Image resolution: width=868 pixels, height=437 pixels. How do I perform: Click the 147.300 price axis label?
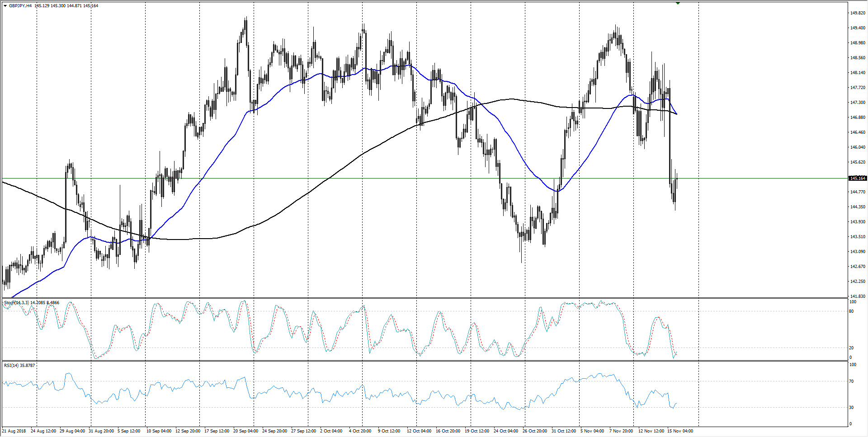pyautogui.click(x=858, y=103)
